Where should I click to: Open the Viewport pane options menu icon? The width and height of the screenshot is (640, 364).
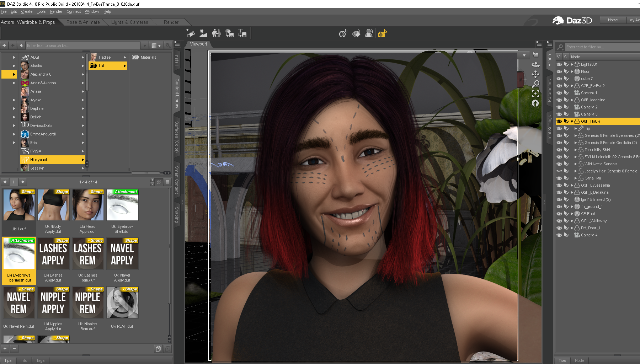(539, 44)
